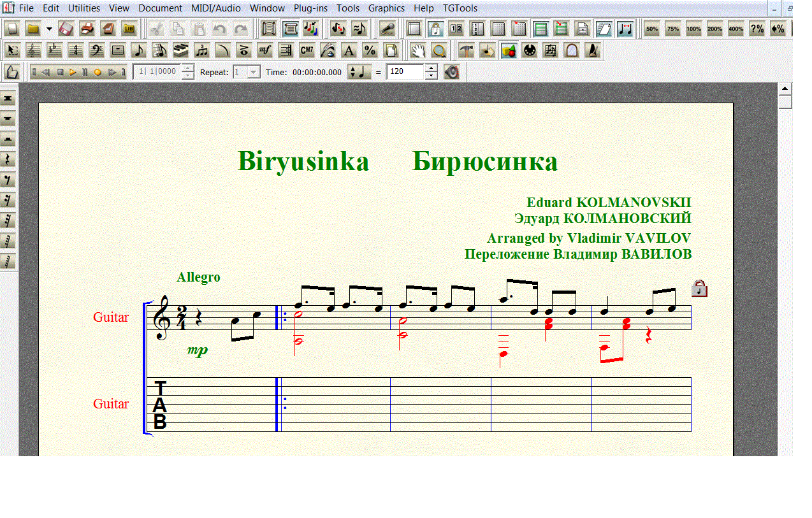Open tempo note duration selector
This screenshot has width=812, height=518.
(359, 72)
